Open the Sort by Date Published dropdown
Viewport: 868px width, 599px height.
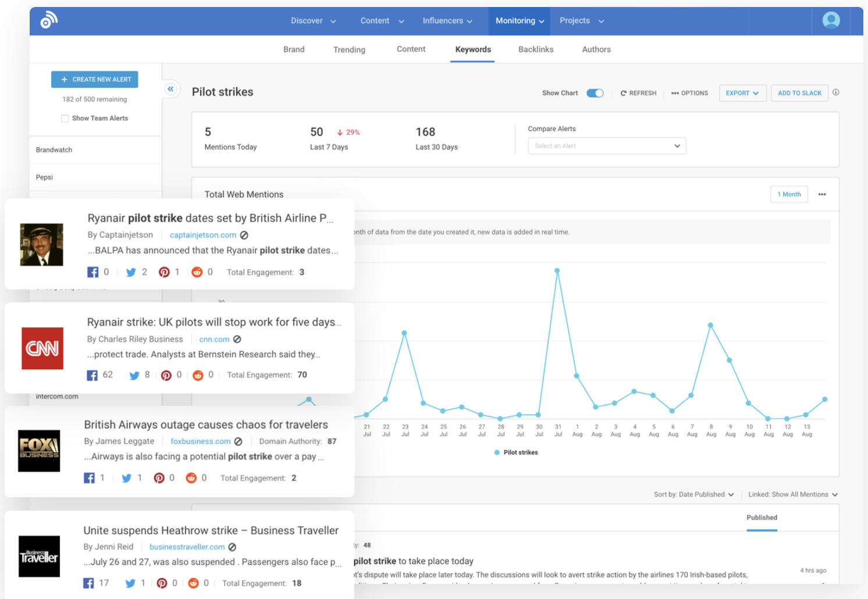point(693,494)
